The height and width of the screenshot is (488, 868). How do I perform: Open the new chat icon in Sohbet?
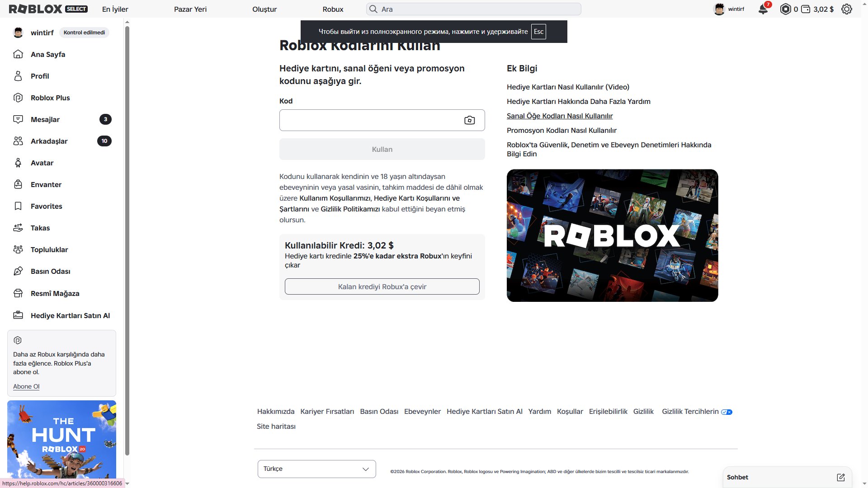point(841,477)
